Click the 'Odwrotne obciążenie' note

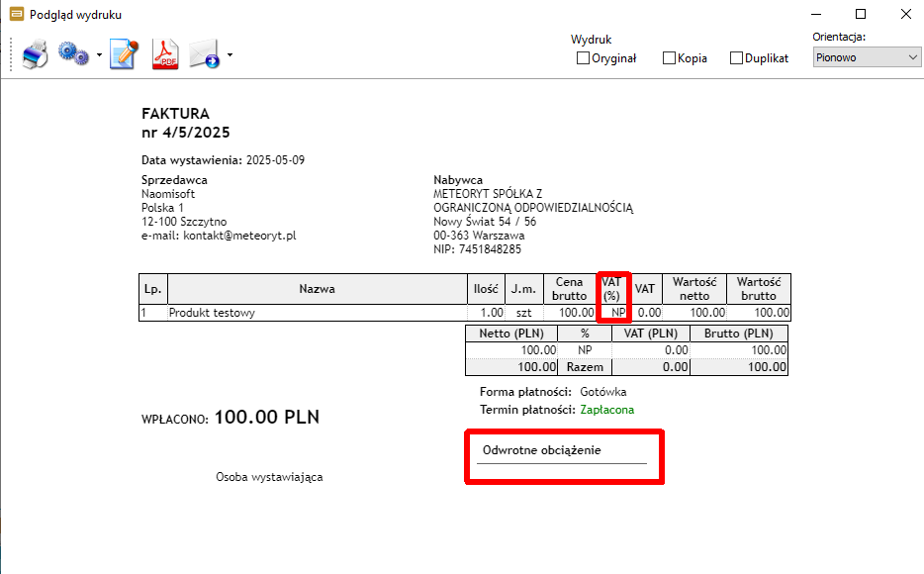(x=541, y=450)
